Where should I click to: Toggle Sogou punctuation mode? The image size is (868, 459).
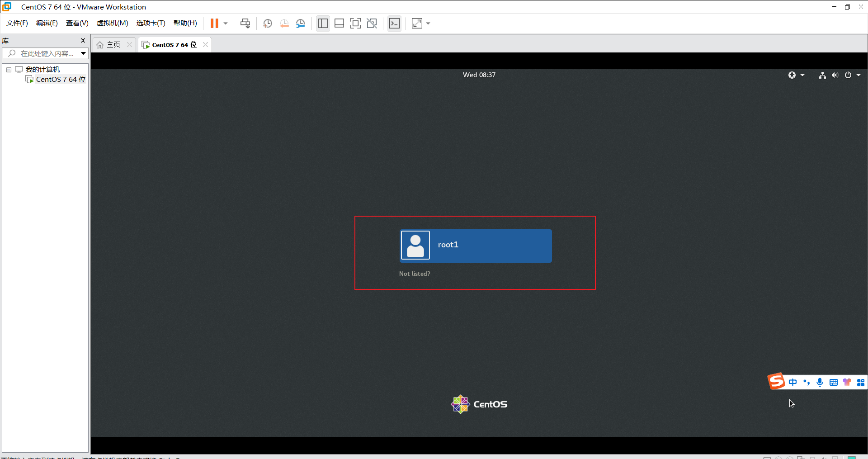[x=807, y=383]
